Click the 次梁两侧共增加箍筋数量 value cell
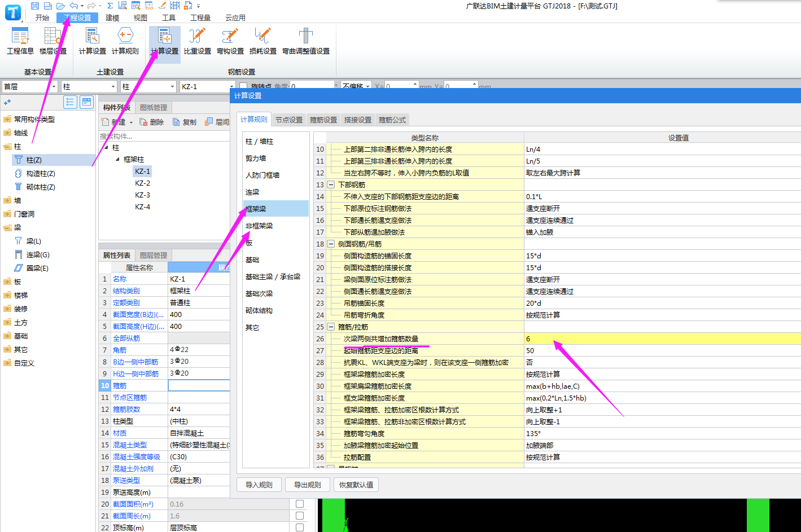The width and height of the screenshot is (801, 532). click(662, 338)
